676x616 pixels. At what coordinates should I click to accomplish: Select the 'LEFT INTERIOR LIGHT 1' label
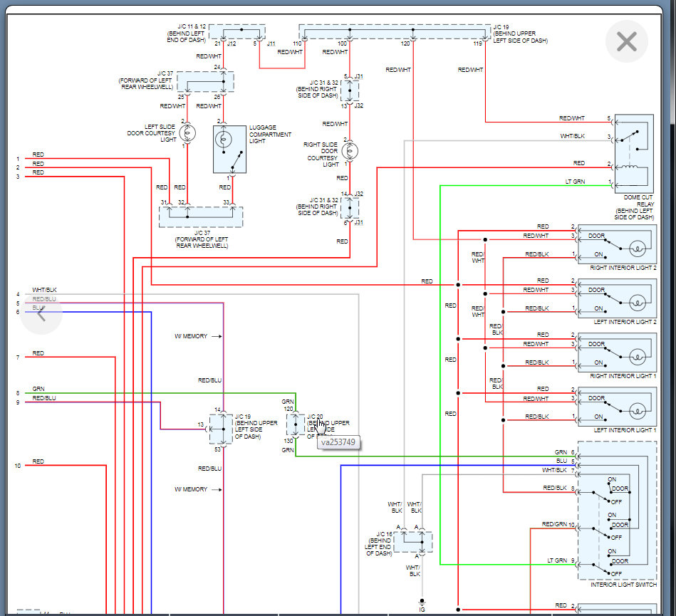tap(625, 430)
